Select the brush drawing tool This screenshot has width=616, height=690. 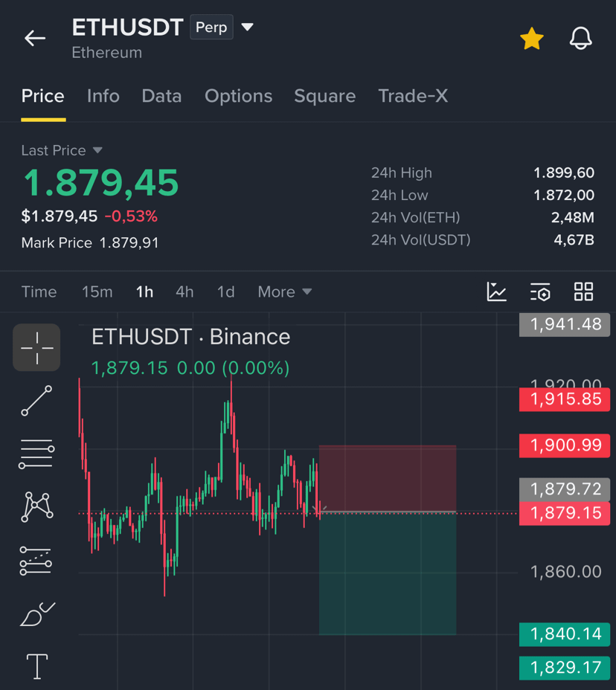37,614
